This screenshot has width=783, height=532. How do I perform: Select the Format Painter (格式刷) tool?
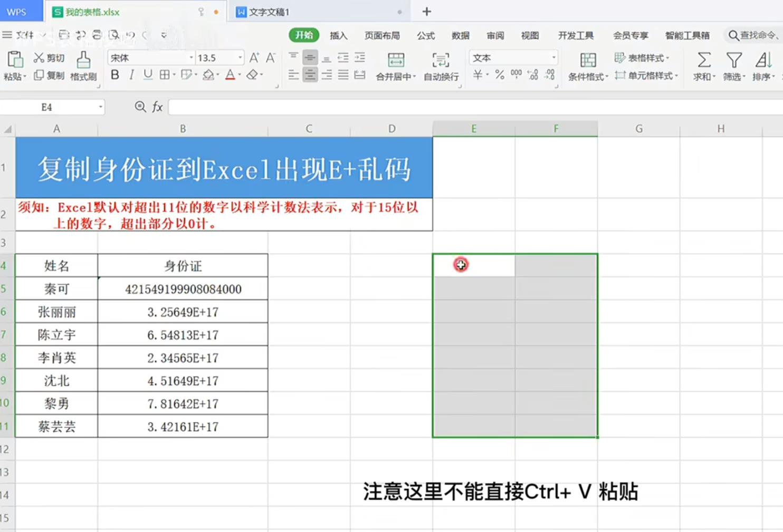coord(83,66)
